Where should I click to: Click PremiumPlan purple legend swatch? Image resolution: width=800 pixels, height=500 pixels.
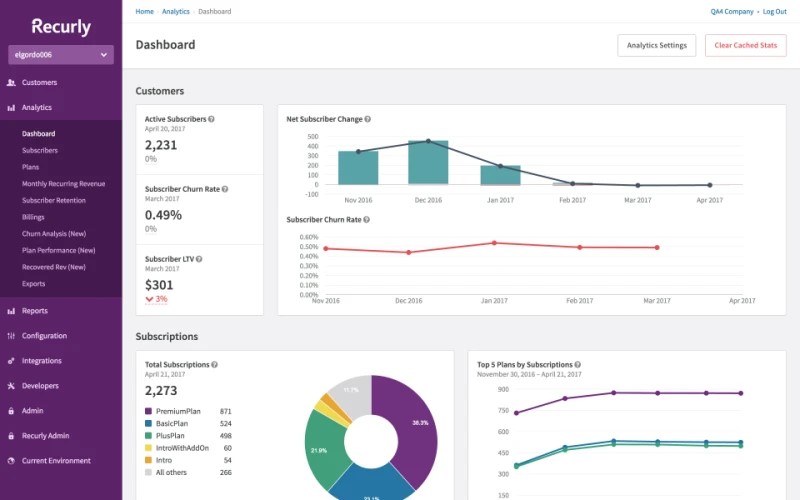[x=148, y=411]
